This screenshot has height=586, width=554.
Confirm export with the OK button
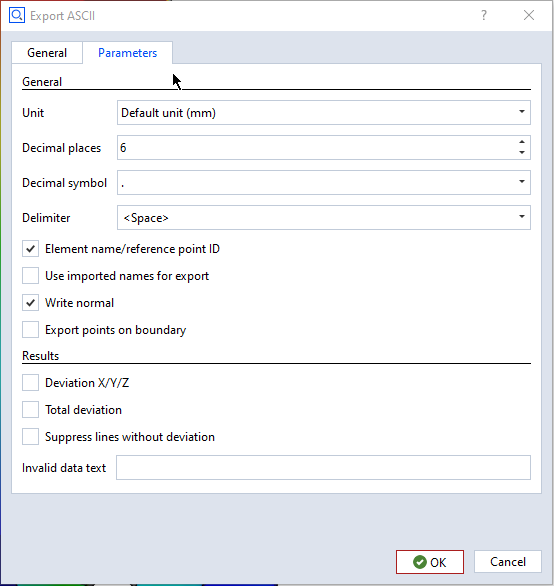coord(430,562)
